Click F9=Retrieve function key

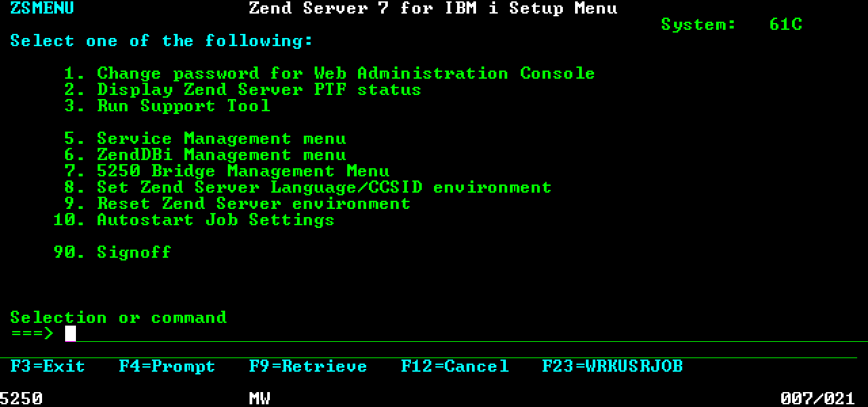[308, 366]
